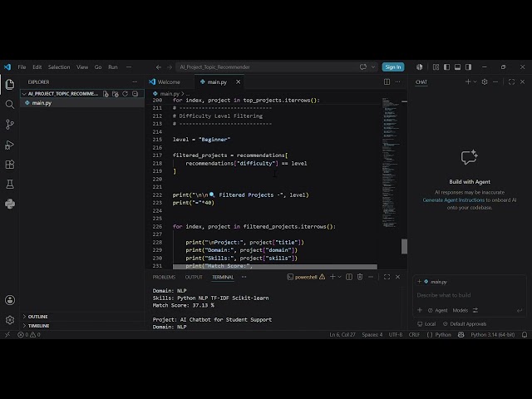Screen dimensions: 532x399
Task: Click Python language mode in status bar
Action: point(443,334)
